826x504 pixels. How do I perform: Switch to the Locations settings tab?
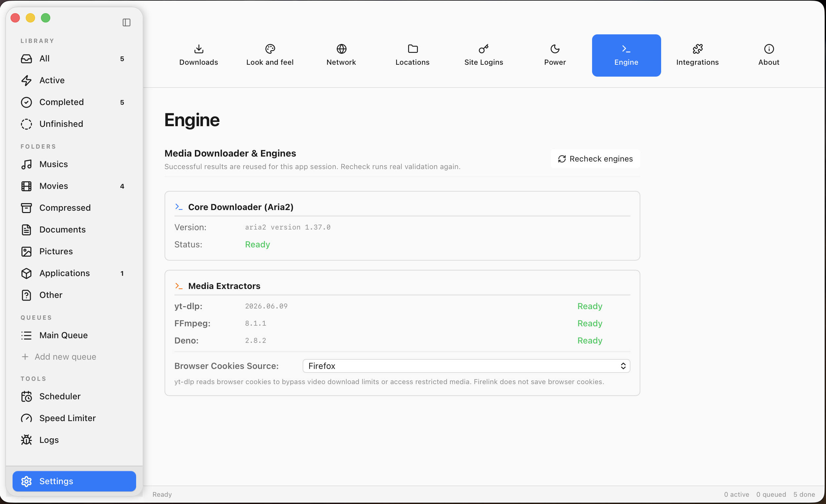tap(412, 55)
